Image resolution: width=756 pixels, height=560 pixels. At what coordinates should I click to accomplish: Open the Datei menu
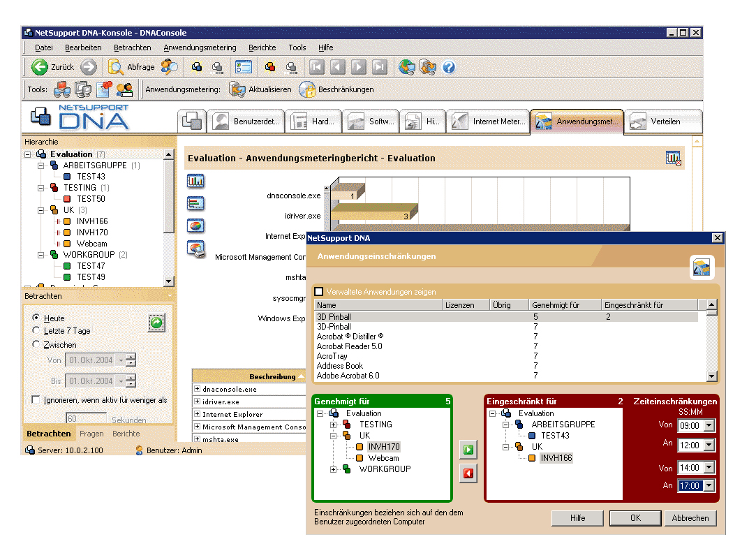tap(43, 47)
